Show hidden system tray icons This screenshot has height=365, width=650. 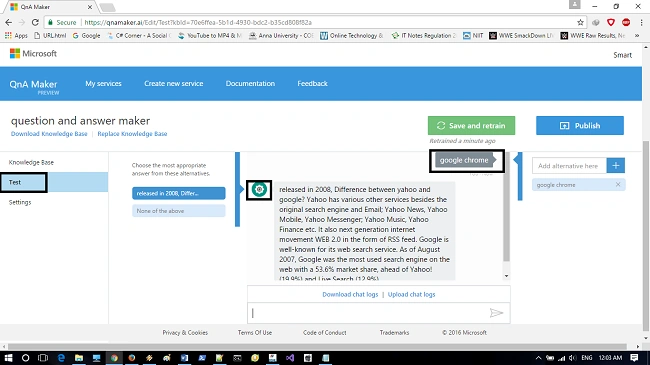538,358
